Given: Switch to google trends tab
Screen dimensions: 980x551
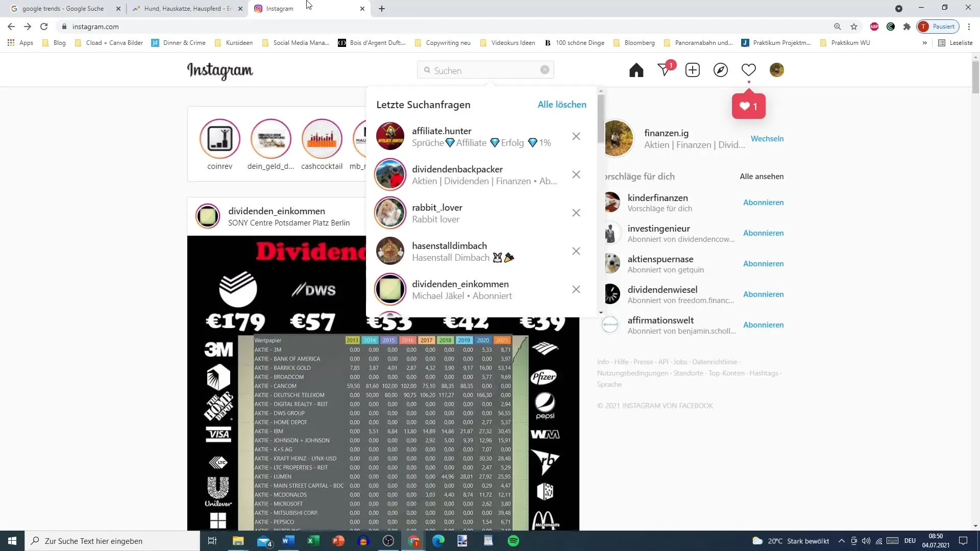Looking at the screenshot, I should pyautogui.click(x=63, y=9).
